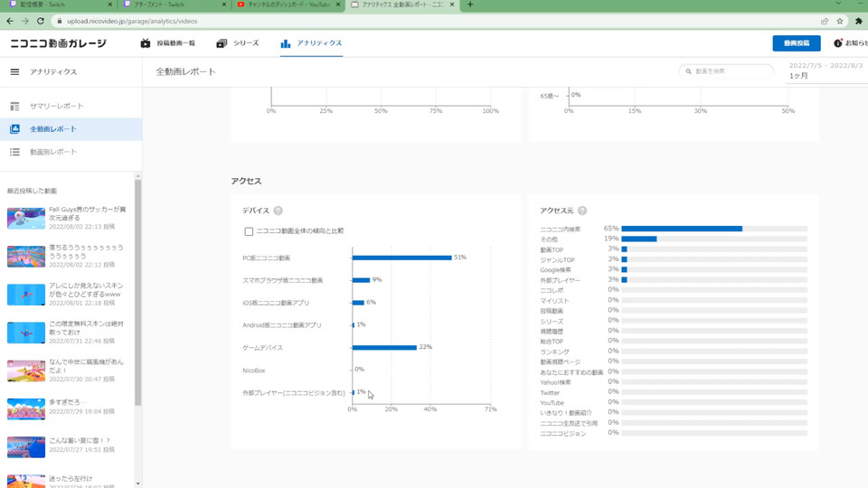This screenshot has width=868, height=488.
Task: Open the 投稿動画一覧 nav item
Action: tap(168, 43)
